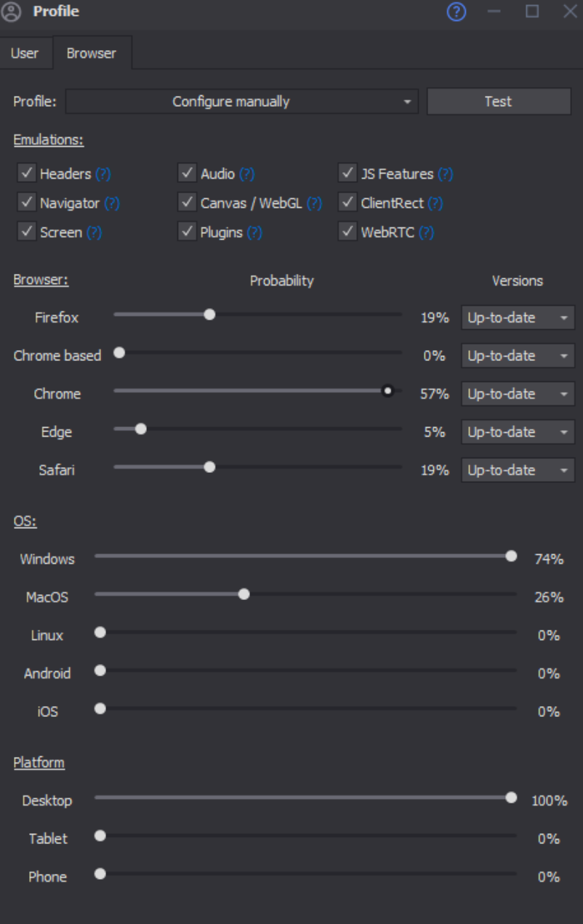This screenshot has height=924, width=583.
Task: Click the MacOS probability slider handle
Action: (244, 594)
